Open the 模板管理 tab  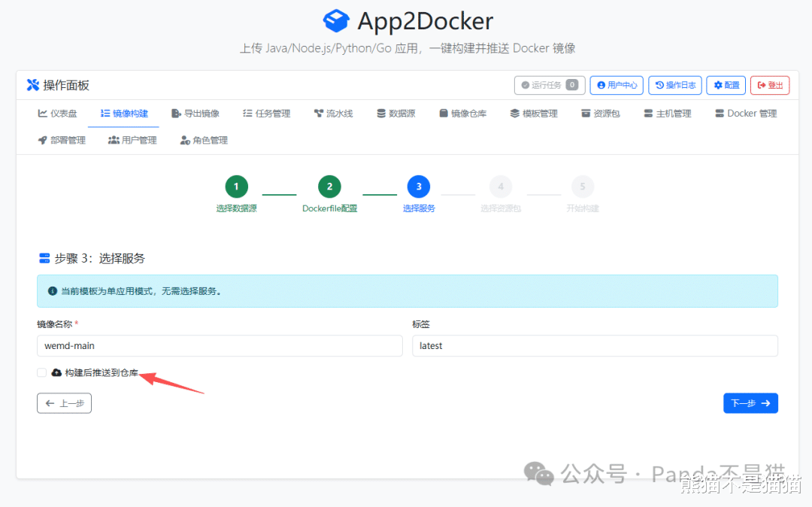pos(533,114)
